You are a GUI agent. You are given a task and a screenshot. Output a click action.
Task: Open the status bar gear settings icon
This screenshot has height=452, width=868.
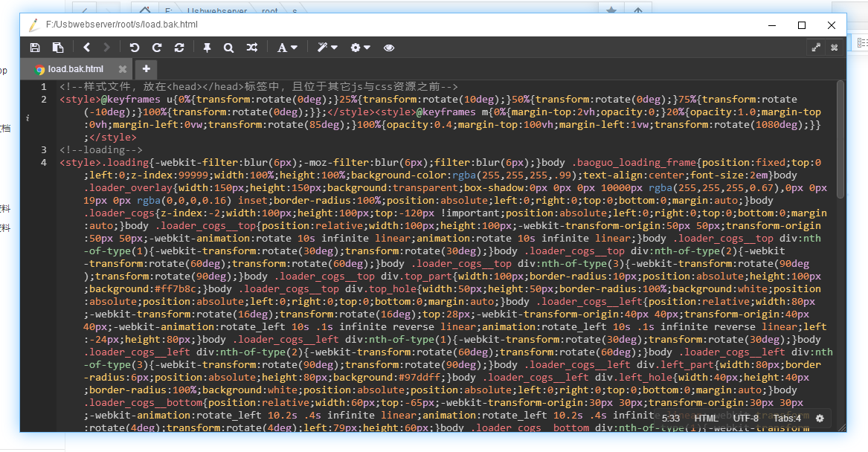820,419
